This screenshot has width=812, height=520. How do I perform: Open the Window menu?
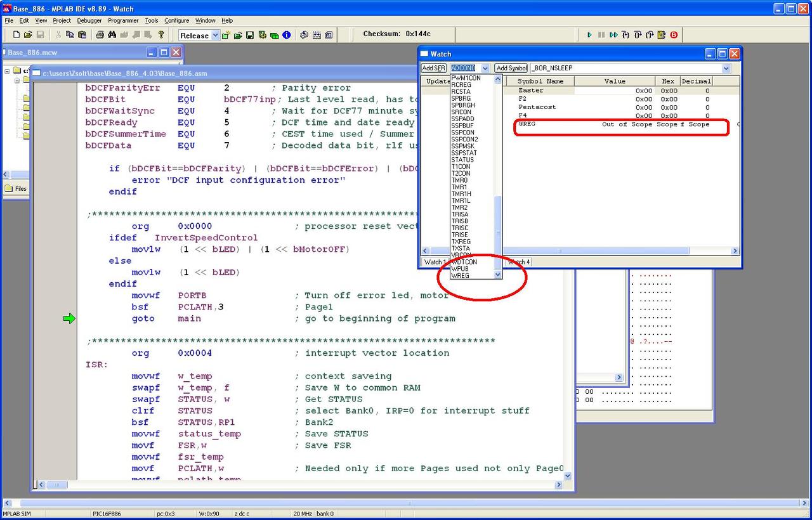click(x=205, y=20)
